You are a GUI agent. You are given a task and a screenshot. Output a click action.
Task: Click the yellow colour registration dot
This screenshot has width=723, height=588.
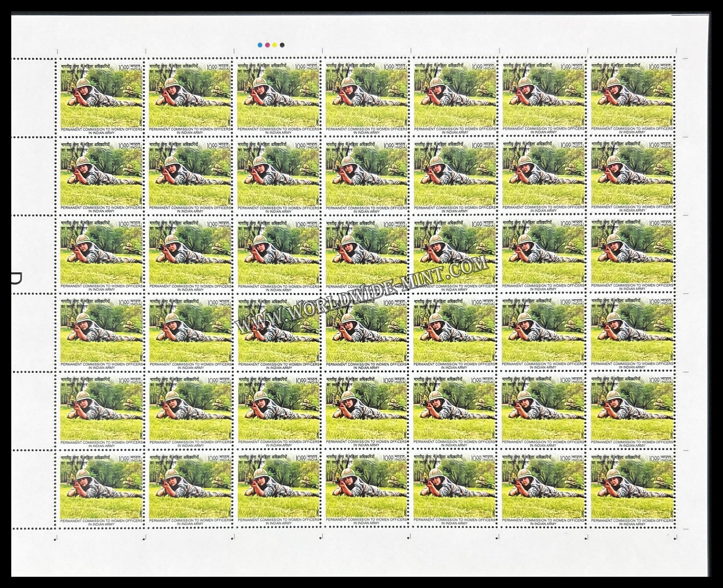tap(274, 45)
